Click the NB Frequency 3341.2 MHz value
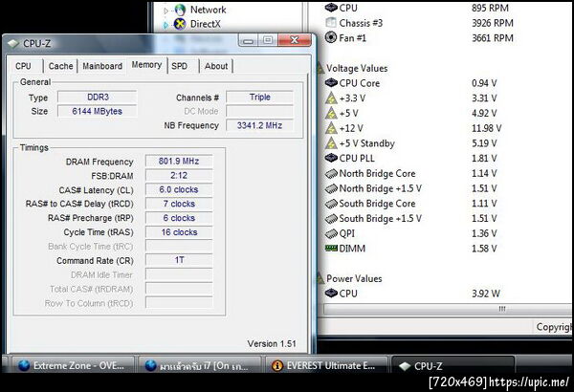 pos(260,125)
